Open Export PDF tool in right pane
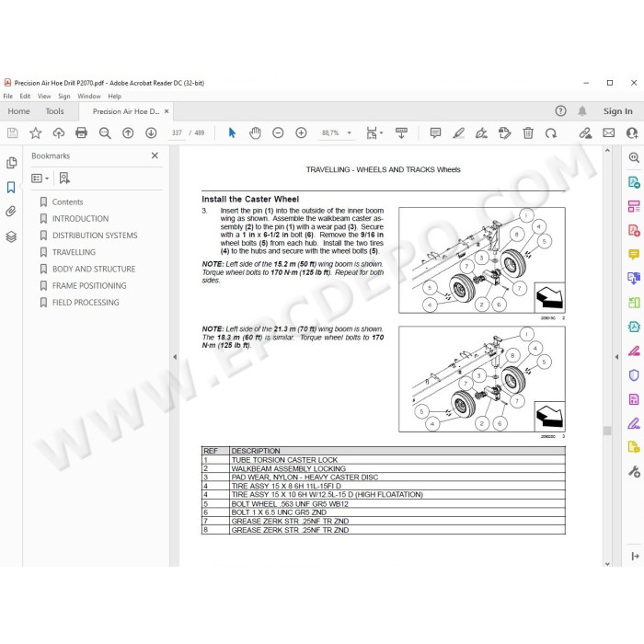The width and height of the screenshot is (644, 644). tap(634, 182)
